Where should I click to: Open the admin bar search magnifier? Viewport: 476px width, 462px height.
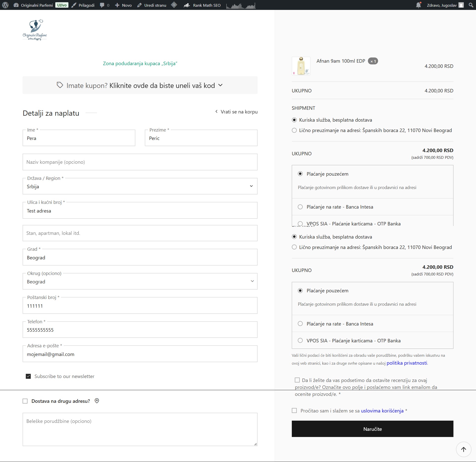tap(471, 5)
